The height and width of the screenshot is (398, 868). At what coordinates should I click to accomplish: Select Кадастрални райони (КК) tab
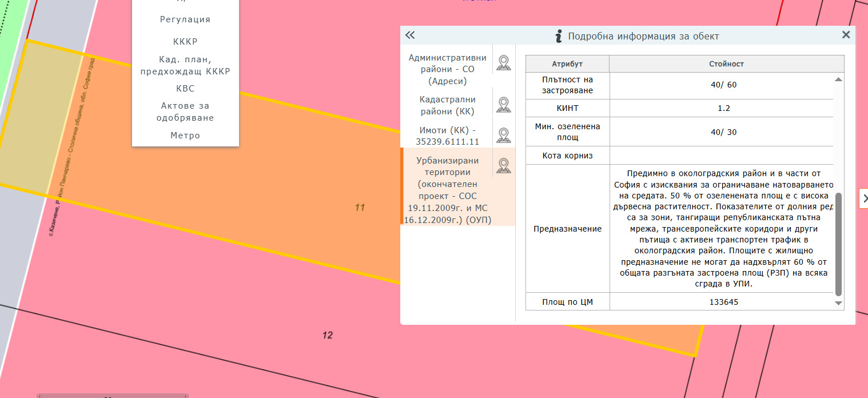click(x=448, y=105)
